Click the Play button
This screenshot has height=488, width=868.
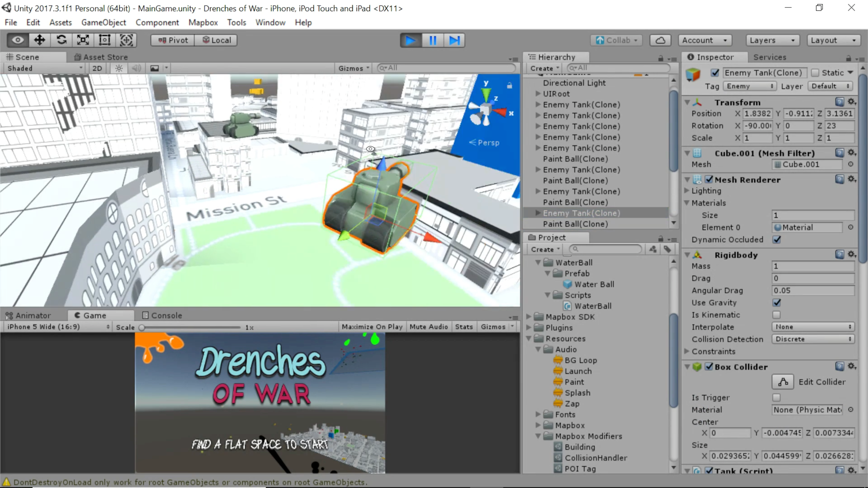pos(411,40)
